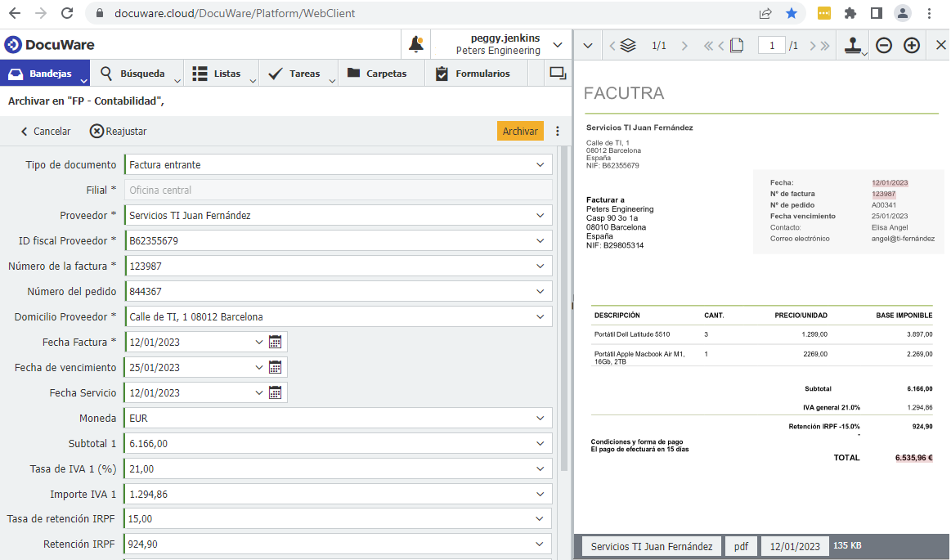Switch to the Búsqueda tab
Screen dimensions: 951x560
click(x=135, y=74)
